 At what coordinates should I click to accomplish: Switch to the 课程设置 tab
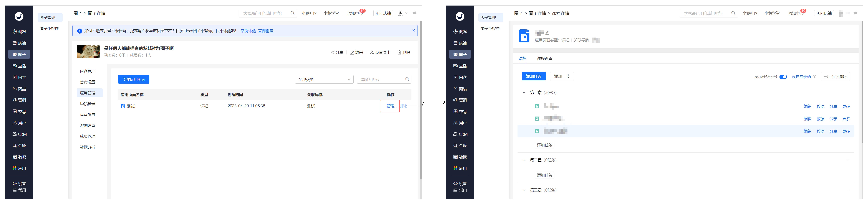545,59
